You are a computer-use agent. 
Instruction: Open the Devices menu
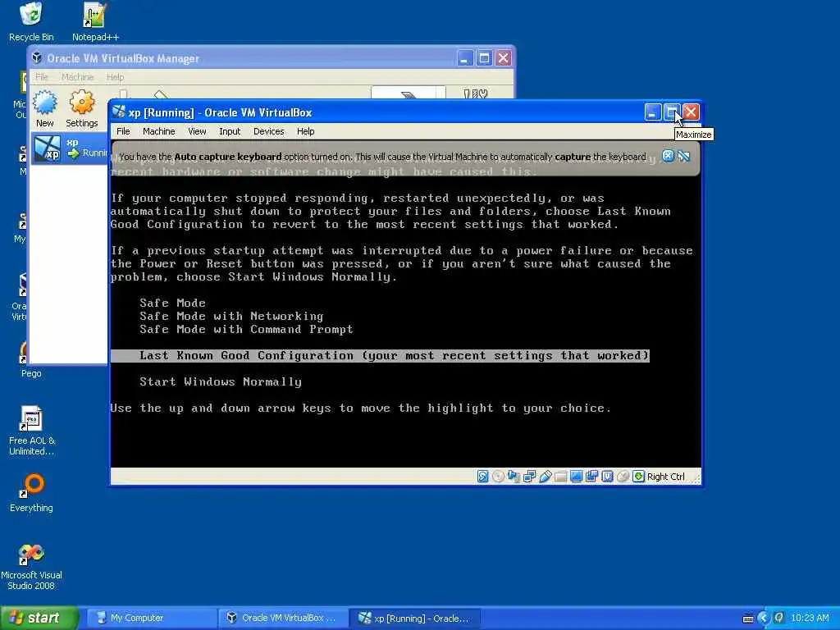268,131
